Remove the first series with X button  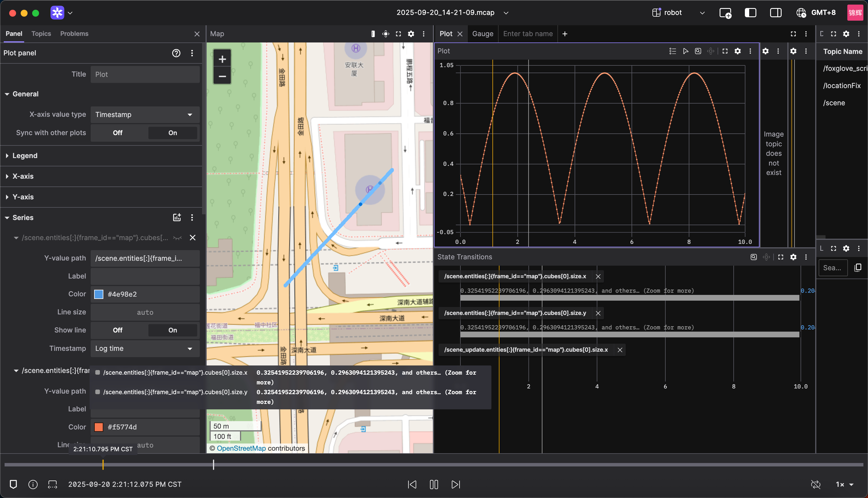[193, 238]
